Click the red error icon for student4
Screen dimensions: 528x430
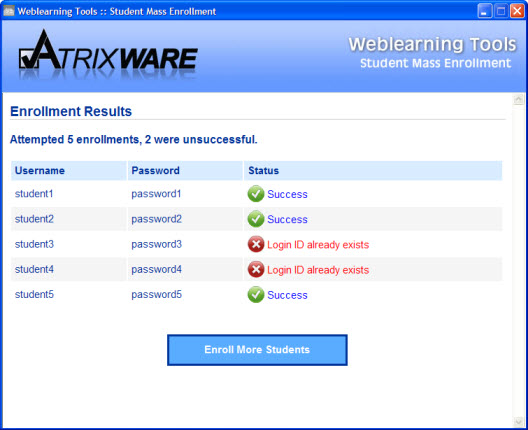[256, 269]
